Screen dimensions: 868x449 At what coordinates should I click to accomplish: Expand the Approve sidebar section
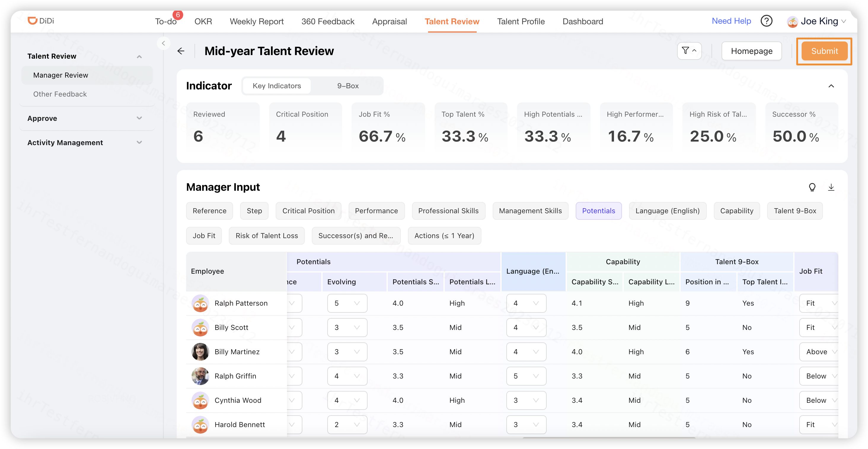click(139, 118)
